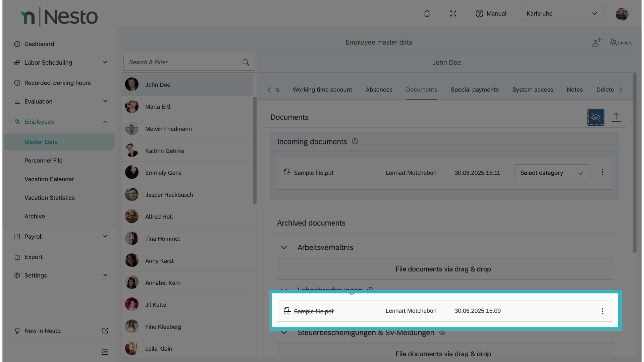
Task: Toggle hidden documents visibility eye button
Action: click(x=596, y=117)
